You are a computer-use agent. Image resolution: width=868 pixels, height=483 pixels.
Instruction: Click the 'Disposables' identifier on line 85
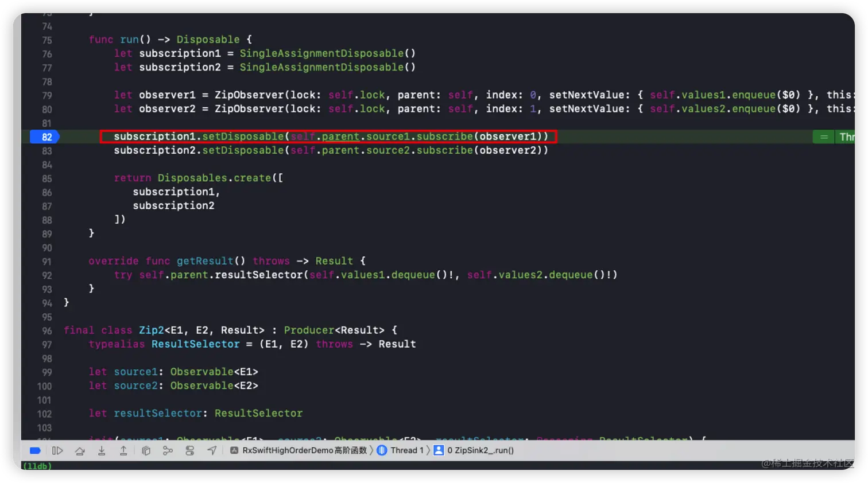pos(192,178)
